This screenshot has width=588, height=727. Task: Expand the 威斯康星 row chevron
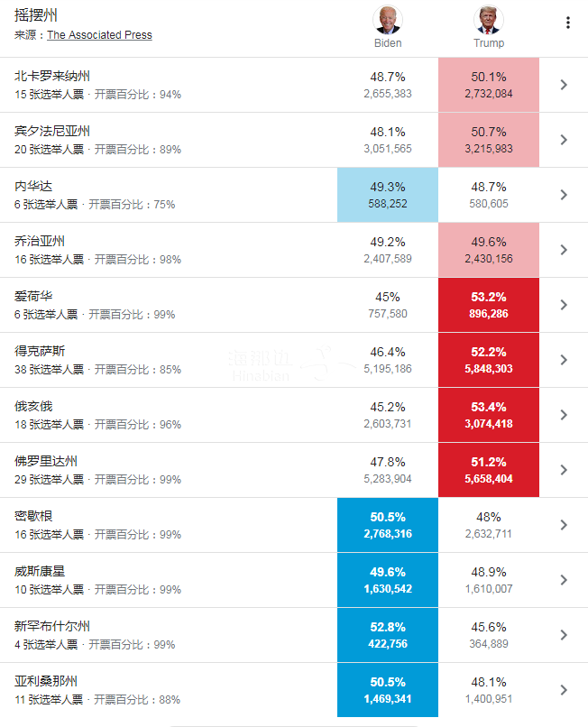564,580
